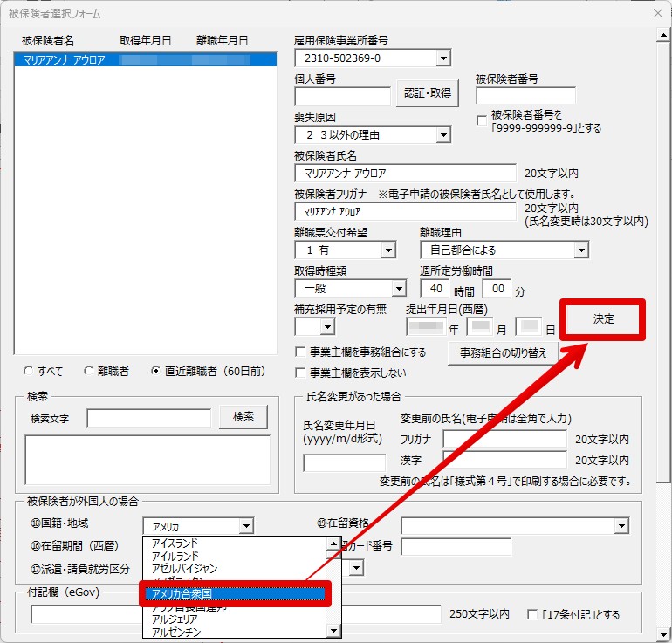
Task: Choose アルゼンチン in nationality list
Action: pos(235,632)
